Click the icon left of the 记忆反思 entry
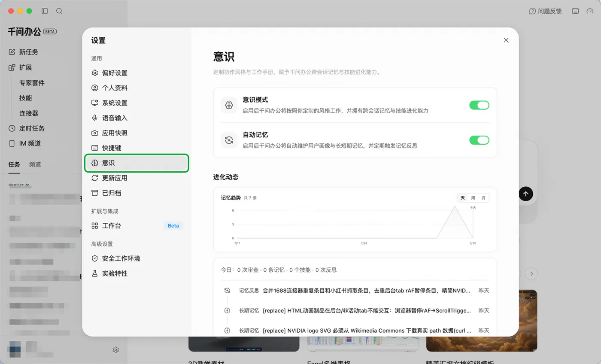601x364 pixels. coord(227,291)
